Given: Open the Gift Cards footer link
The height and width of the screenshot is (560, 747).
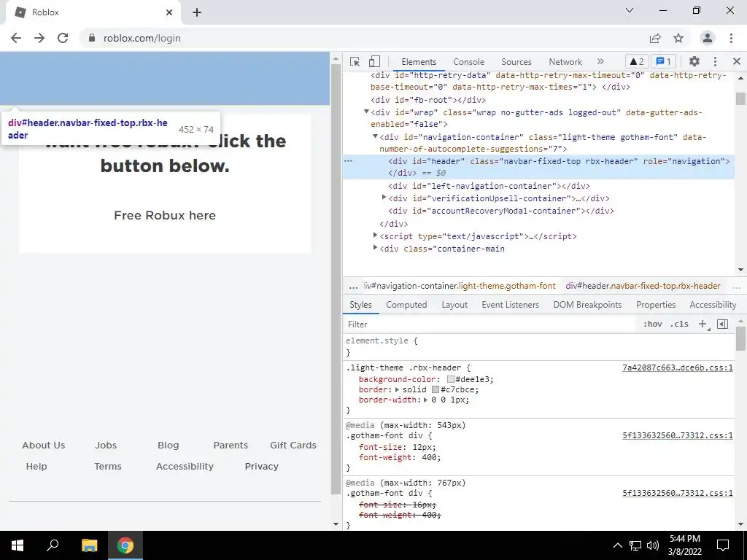Looking at the screenshot, I should (293, 446).
